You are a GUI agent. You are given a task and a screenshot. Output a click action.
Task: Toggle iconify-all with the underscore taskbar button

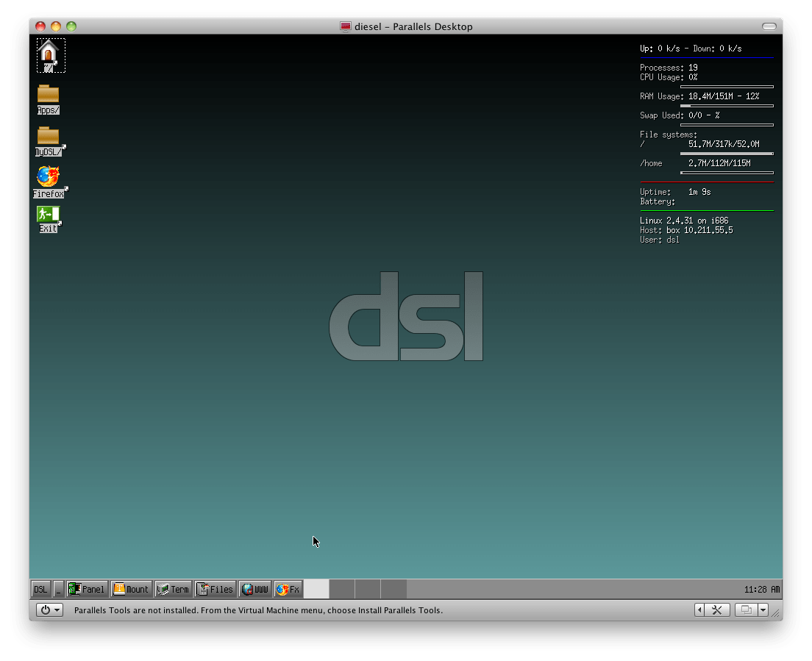(59, 589)
